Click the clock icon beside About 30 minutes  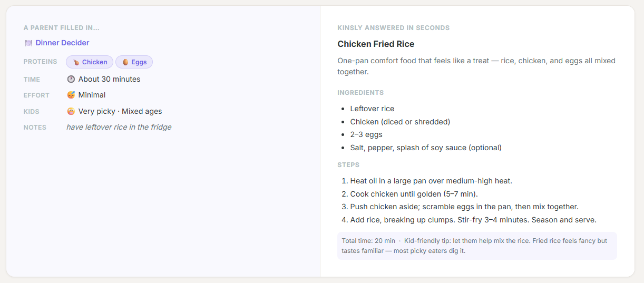pos(71,80)
